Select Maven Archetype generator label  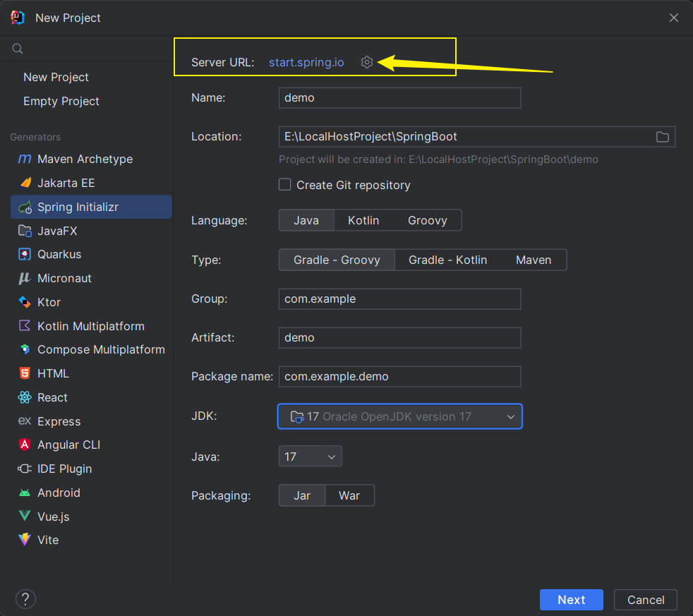(85, 159)
